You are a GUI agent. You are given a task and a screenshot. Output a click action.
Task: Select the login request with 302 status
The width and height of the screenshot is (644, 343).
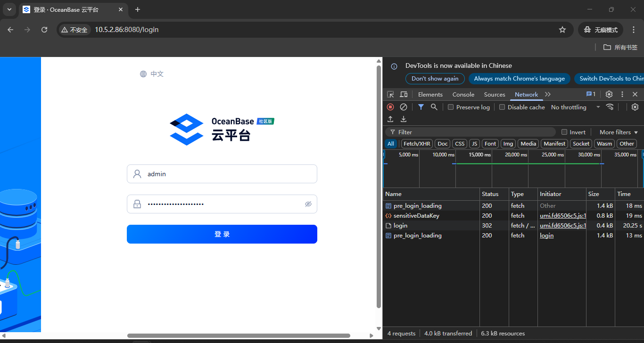click(513, 226)
